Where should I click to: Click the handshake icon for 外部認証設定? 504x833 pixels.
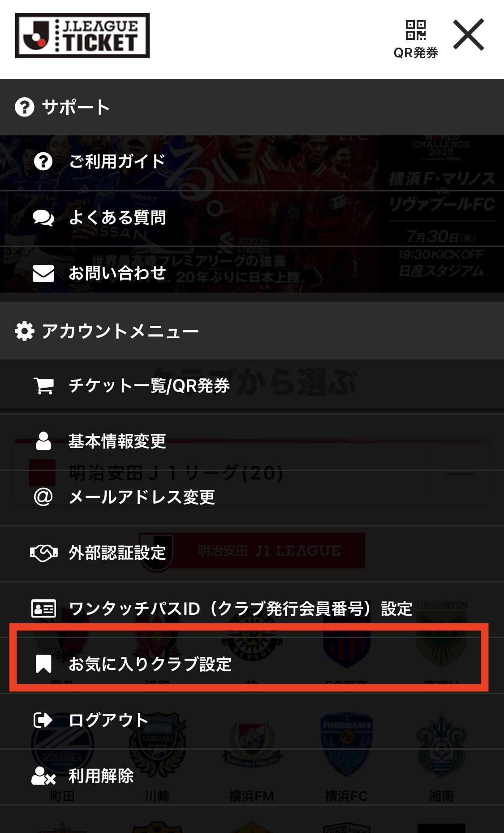pos(43,553)
